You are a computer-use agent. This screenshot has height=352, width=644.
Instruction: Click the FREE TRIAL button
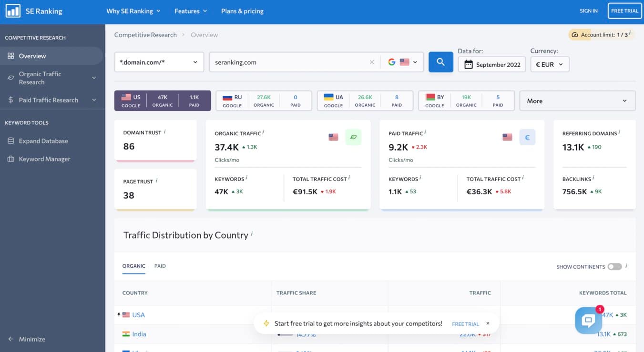click(x=624, y=10)
